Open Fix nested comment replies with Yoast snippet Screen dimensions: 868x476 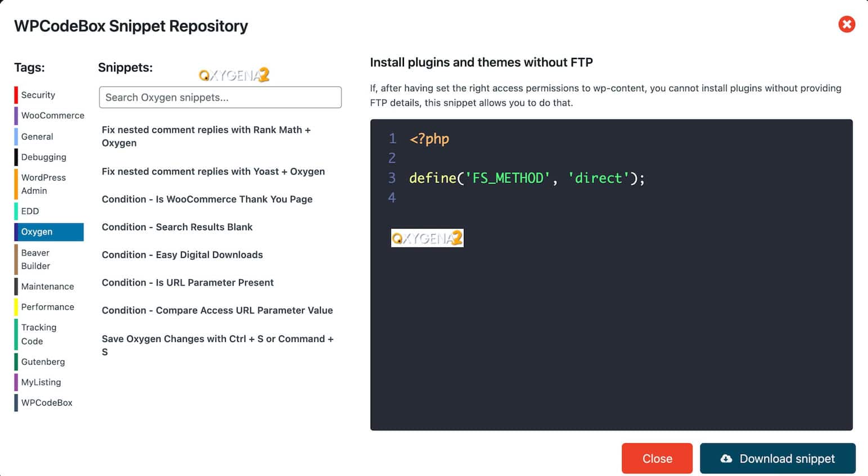tap(213, 172)
